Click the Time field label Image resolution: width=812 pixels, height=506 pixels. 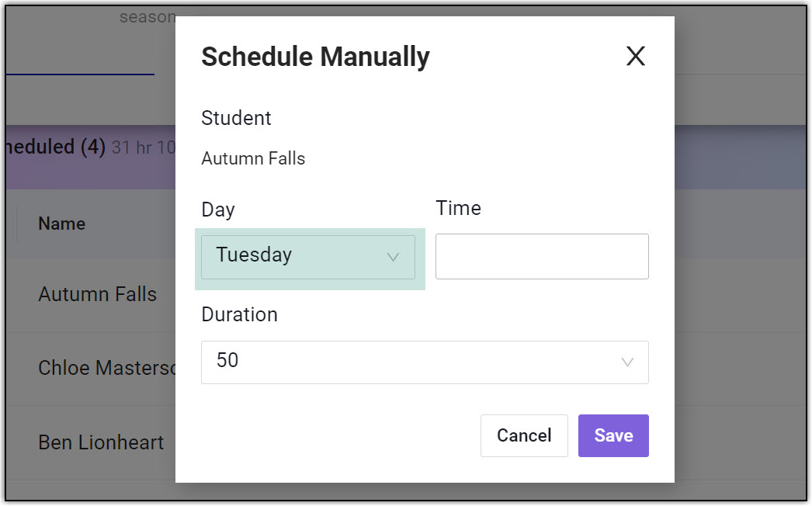pyautogui.click(x=458, y=209)
